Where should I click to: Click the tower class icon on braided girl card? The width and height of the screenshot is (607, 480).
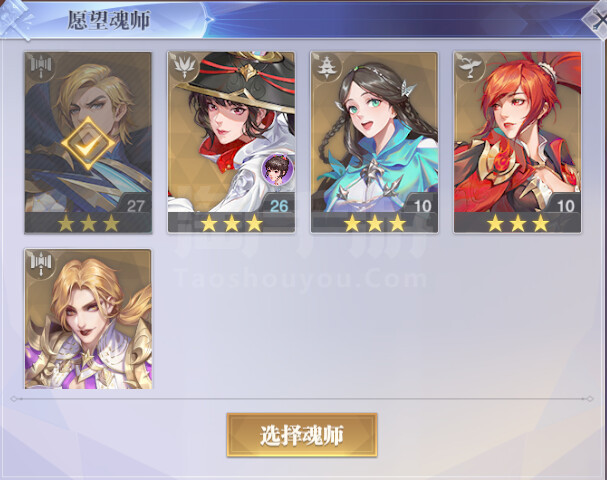326,66
